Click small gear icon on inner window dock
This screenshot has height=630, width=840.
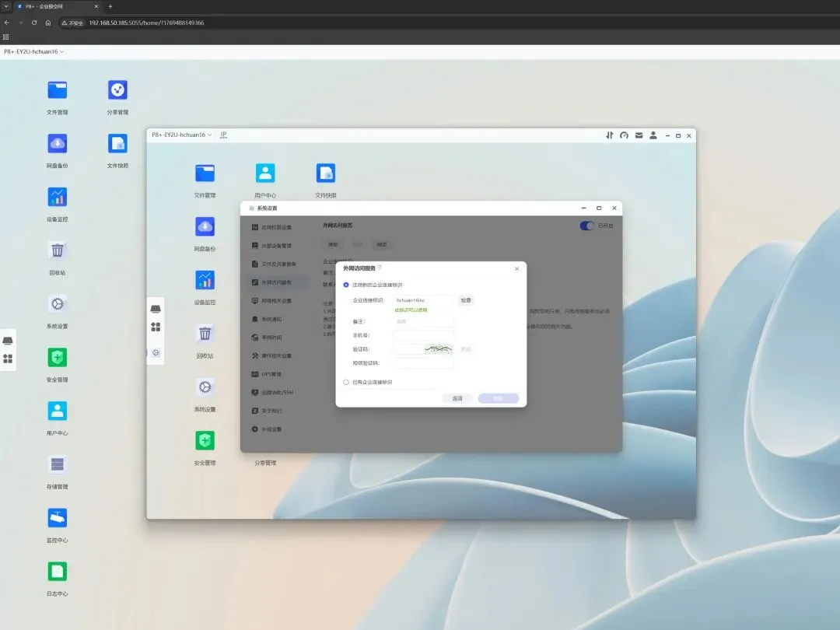(x=156, y=352)
